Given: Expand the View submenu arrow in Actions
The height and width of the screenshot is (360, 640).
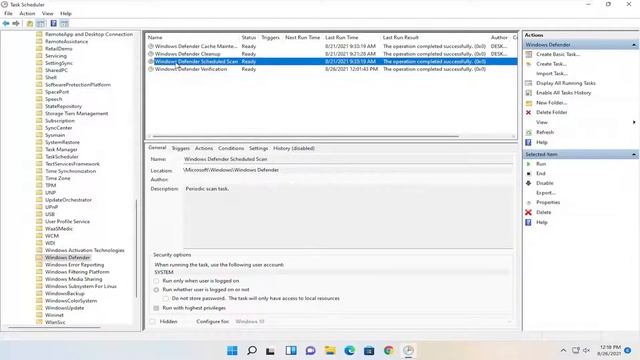Looking at the screenshot, I should pos(634,122).
